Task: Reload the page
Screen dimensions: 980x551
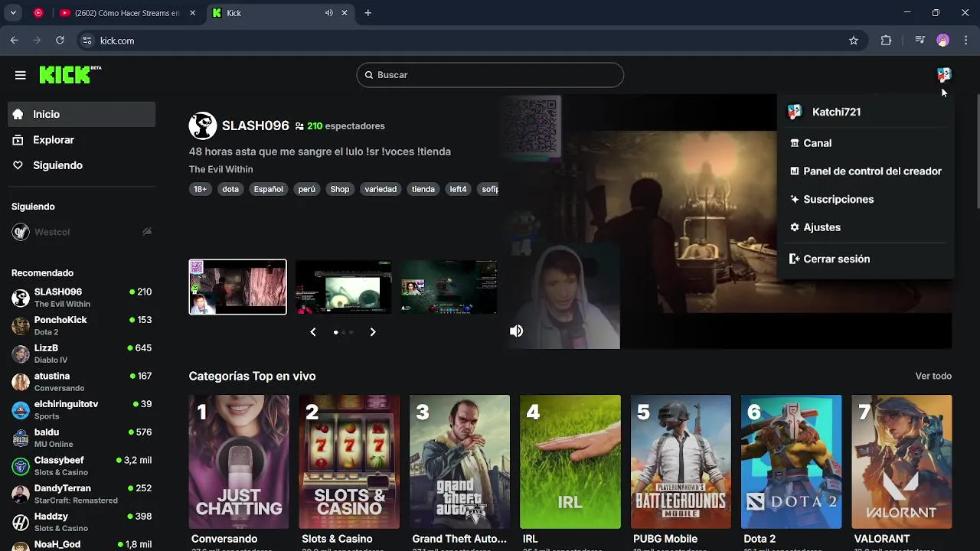Action: [x=60, y=41]
